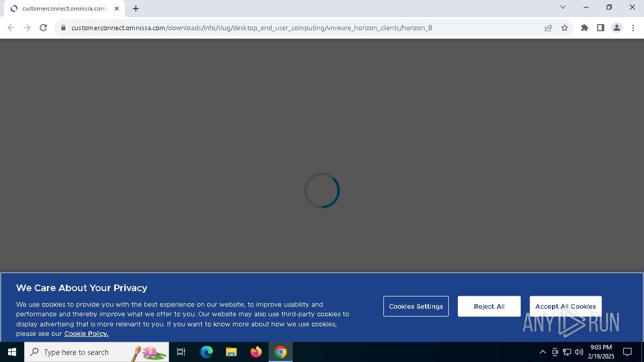Screen dimensions: 644x362
Task: Click the taskbar search box
Action: tap(97, 352)
